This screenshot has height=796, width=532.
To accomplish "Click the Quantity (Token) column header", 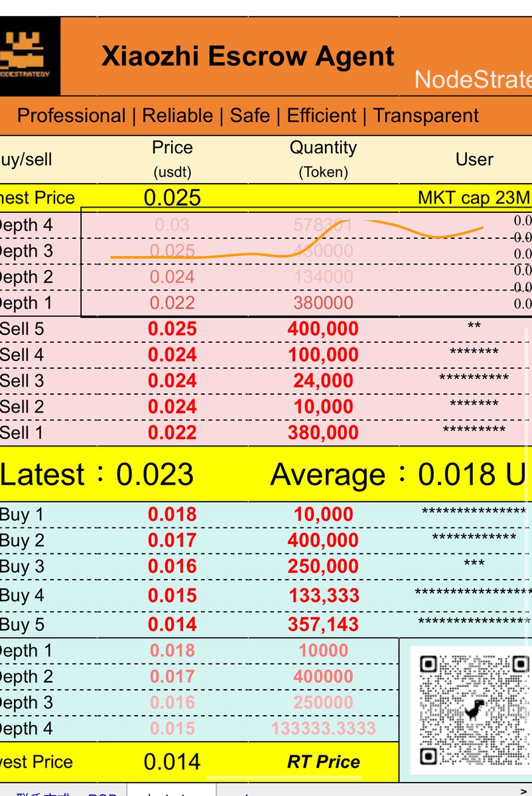I will tap(323, 159).
